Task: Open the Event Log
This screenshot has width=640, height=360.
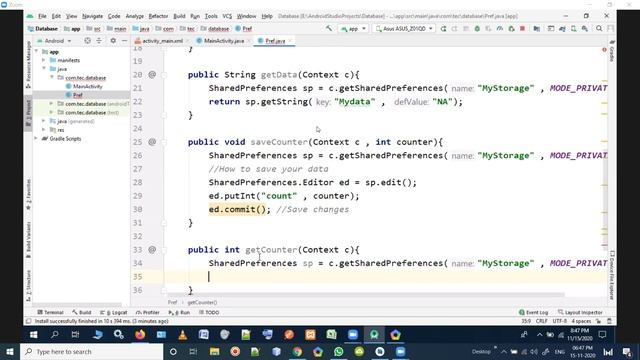Action: click(x=533, y=312)
